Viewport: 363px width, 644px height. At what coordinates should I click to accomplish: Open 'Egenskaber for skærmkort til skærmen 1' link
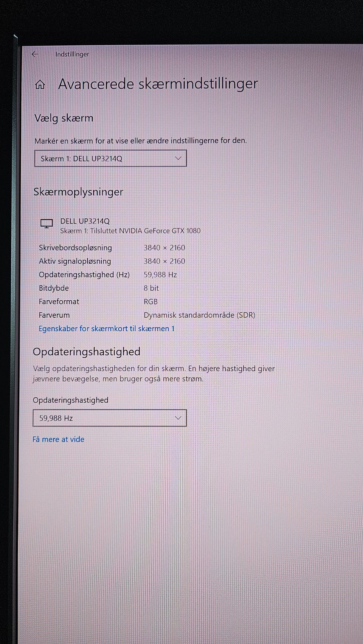coord(107,329)
